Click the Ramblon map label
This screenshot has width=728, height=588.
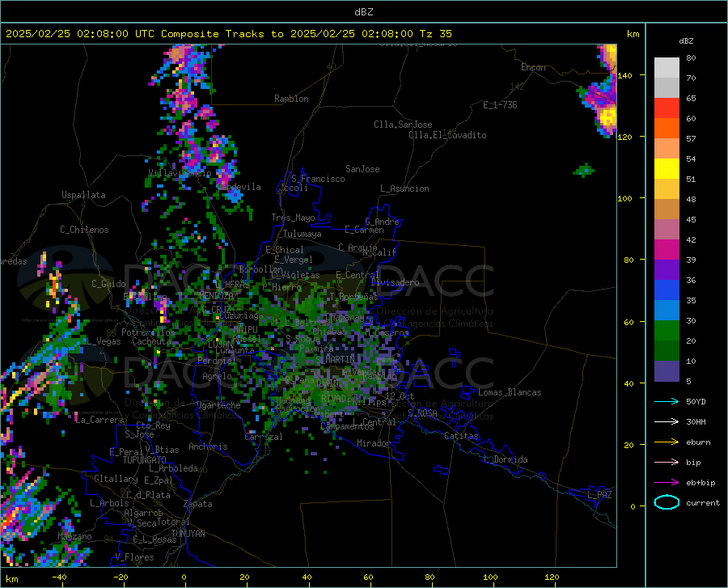click(x=291, y=99)
